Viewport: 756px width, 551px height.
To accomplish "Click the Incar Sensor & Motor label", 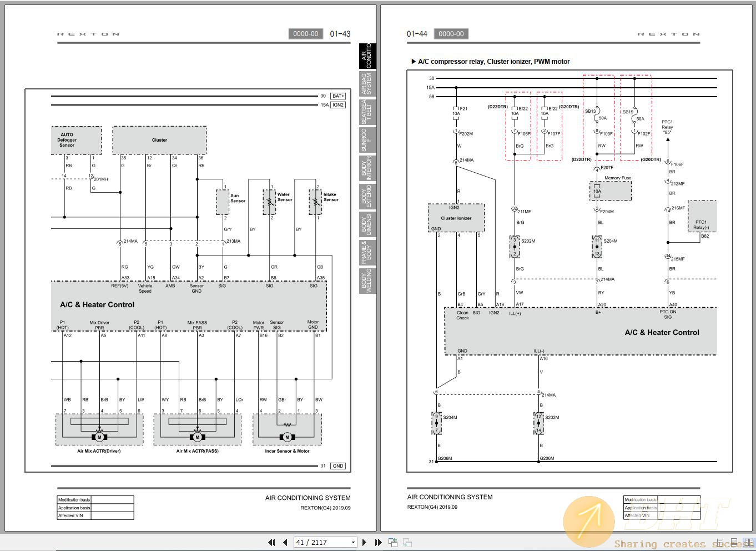I will tap(287, 451).
